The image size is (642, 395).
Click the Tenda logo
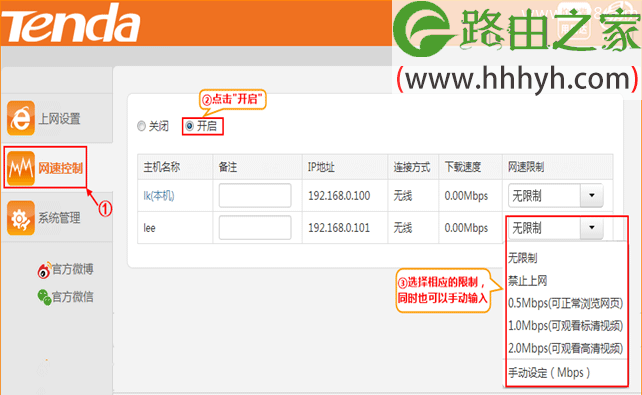[x=70, y=23]
